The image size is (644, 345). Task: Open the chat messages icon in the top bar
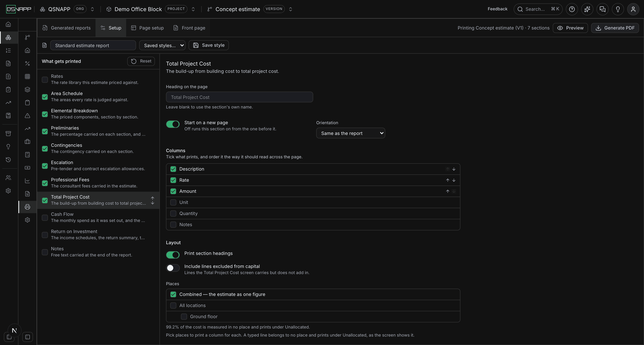(x=602, y=9)
